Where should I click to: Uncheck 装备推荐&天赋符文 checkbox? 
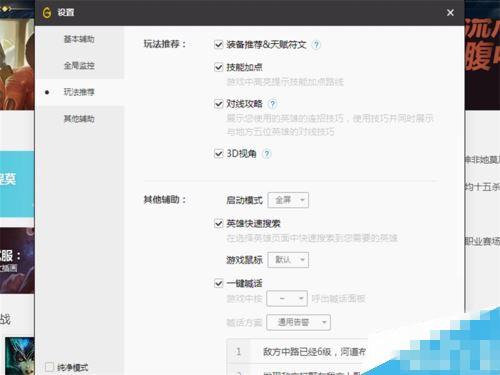[218, 44]
